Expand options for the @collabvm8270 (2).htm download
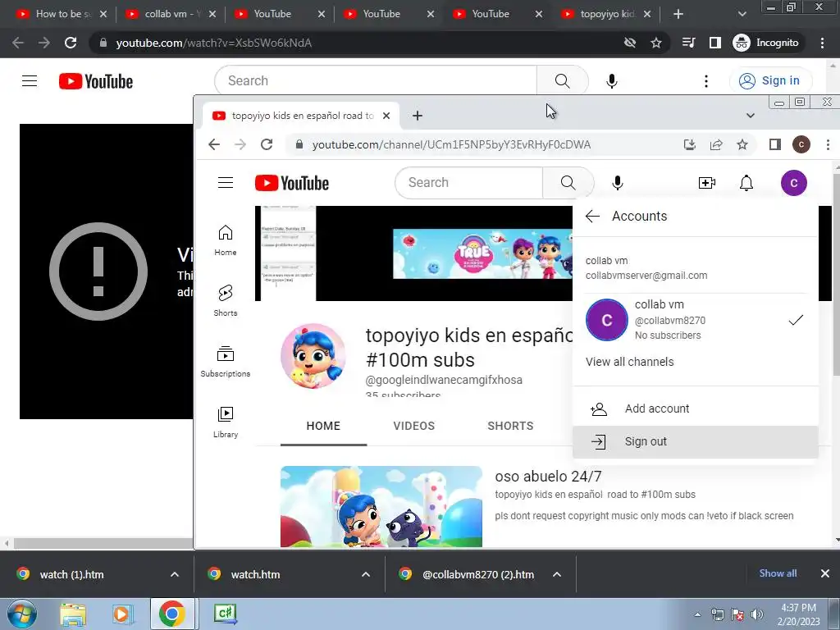 tap(557, 574)
